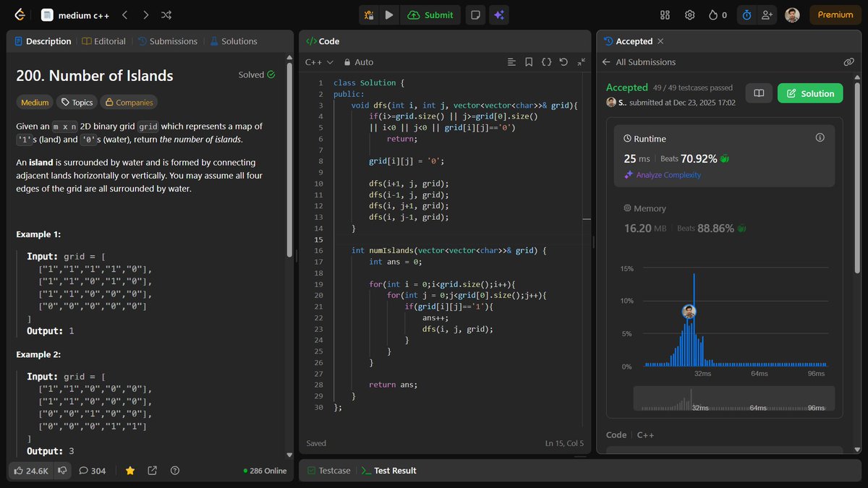868x488 pixels.
Task: Switch to the Editorial tab
Action: click(109, 40)
